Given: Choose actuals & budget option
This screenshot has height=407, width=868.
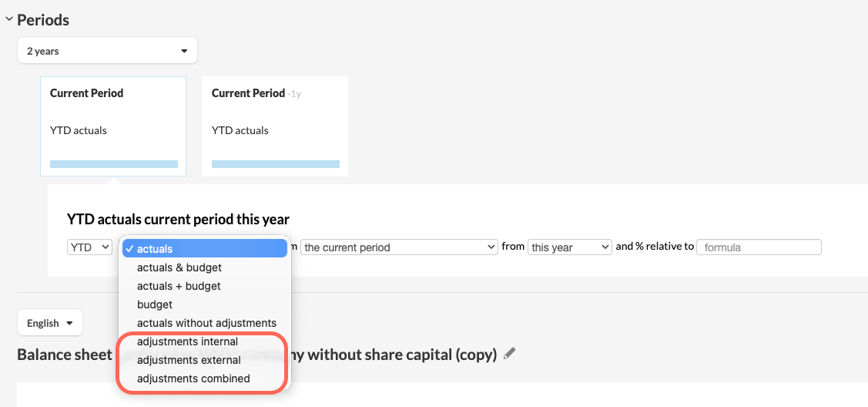Looking at the screenshot, I should (x=179, y=267).
